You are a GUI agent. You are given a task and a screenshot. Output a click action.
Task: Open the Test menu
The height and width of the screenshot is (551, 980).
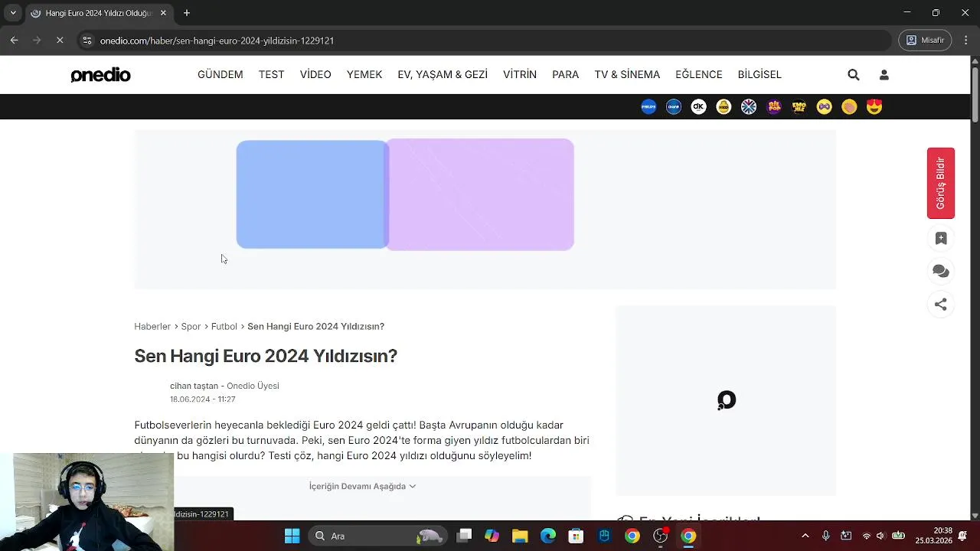click(271, 74)
